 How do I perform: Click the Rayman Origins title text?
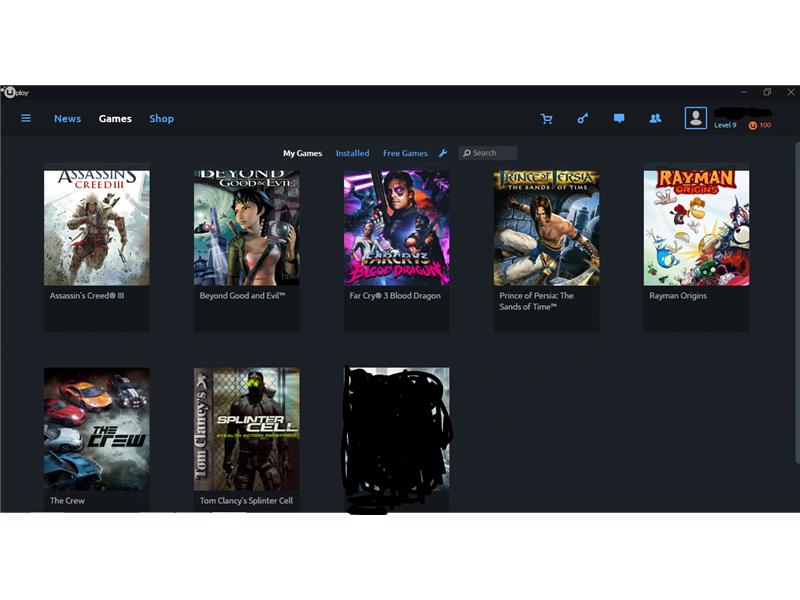point(678,295)
